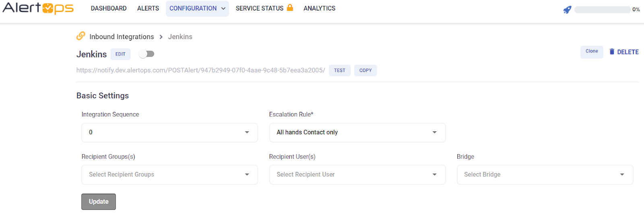Toggle the Jenkins integration enable switch
Screen dimensions: 644x213
tap(147, 54)
